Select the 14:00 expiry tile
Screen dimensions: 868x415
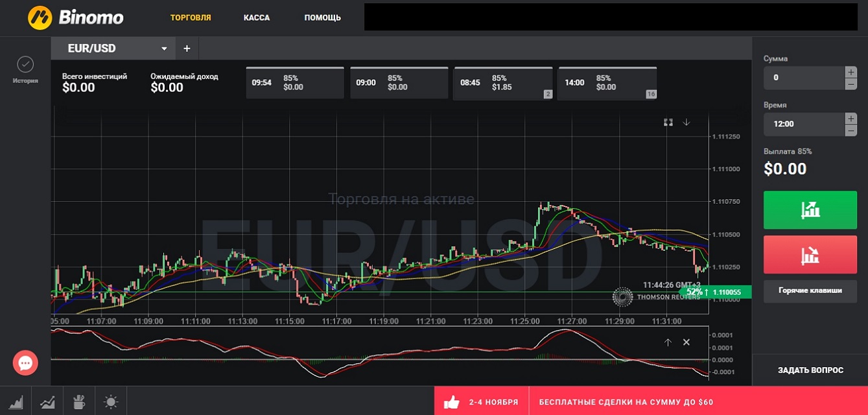coord(607,83)
